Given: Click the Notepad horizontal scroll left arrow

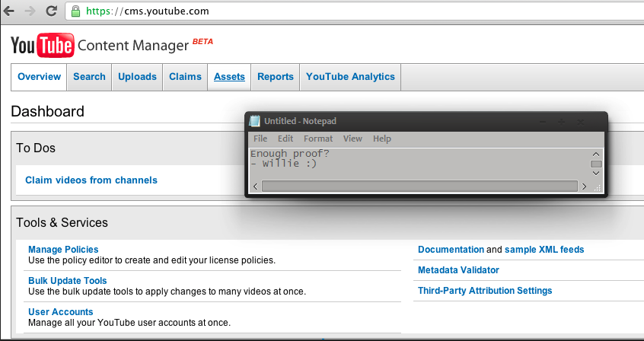Looking at the screenshot, I should pos(256,186).
